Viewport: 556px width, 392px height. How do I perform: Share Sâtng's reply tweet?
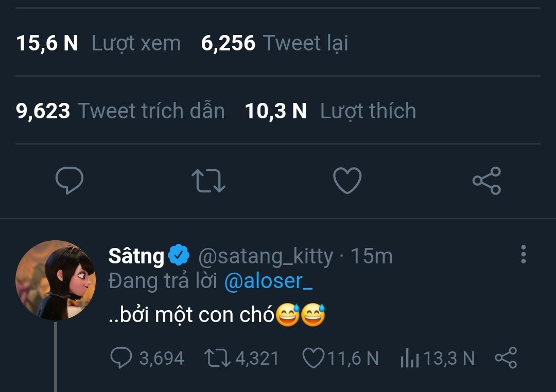(506, 358)
